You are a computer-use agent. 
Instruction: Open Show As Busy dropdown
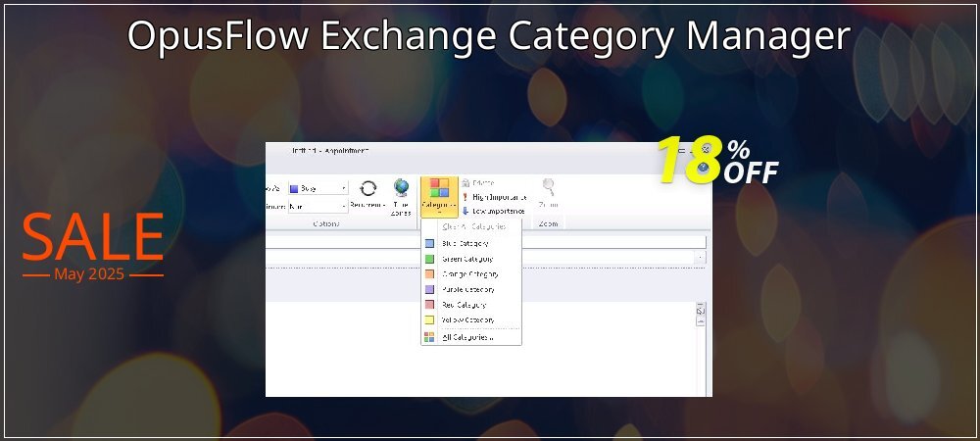318,188
